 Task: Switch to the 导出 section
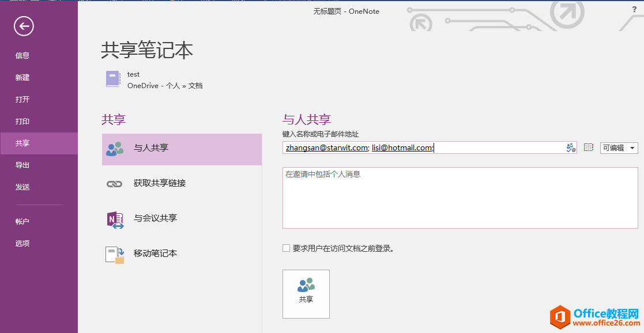click(x=21, y=165)
